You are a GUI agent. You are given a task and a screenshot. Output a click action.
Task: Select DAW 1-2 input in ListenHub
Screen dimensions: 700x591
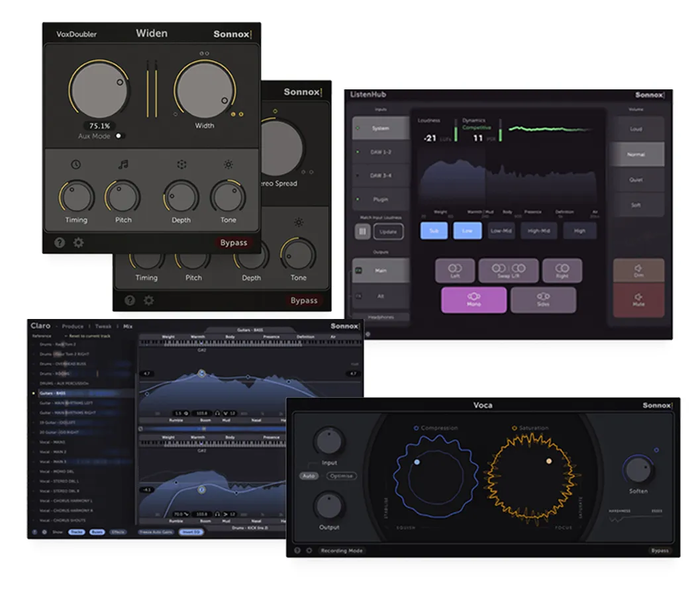[x=381, y=152]
